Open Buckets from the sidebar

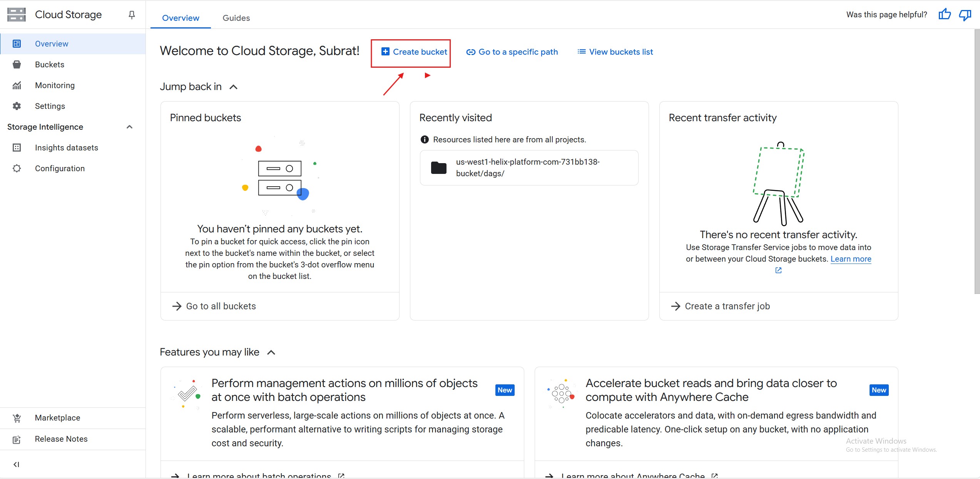[50, 65]
